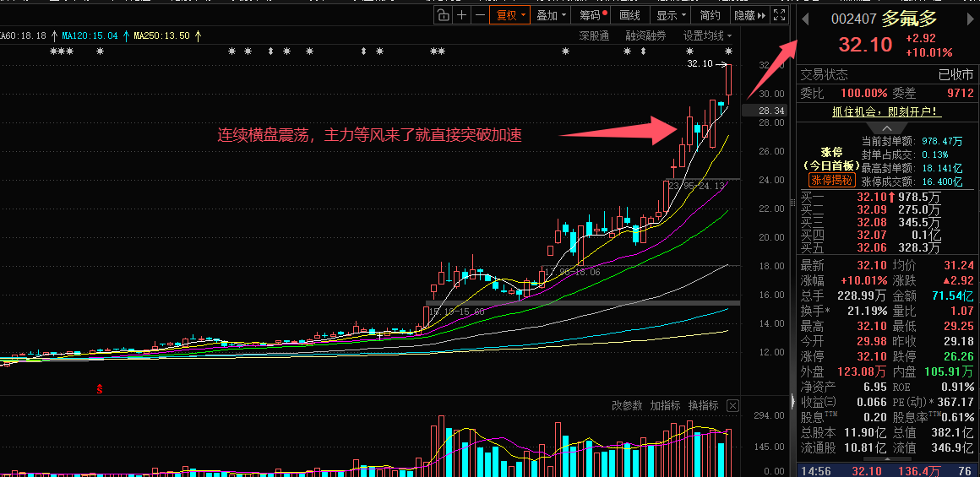Image resolution: width=980 pixels, height=477 pixels.
Task: Click the 23.95-24.13 gap level label
Action: pos(696,186)
